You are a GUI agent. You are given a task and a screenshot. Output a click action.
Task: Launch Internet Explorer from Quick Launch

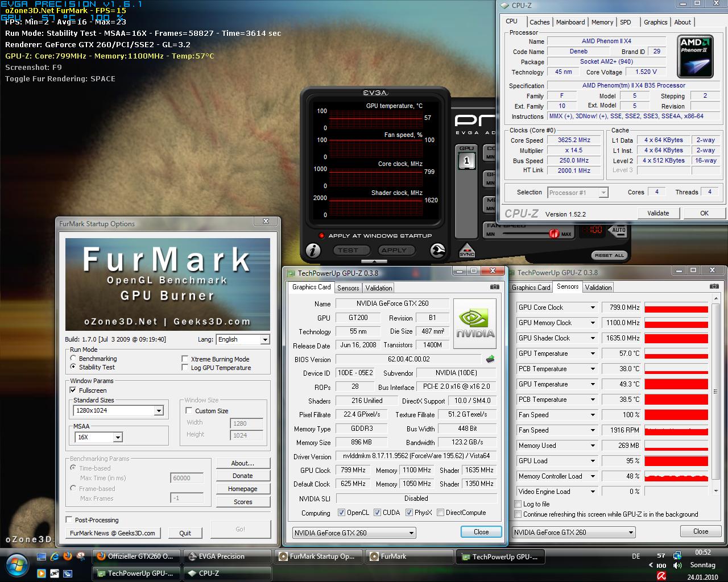55,556
